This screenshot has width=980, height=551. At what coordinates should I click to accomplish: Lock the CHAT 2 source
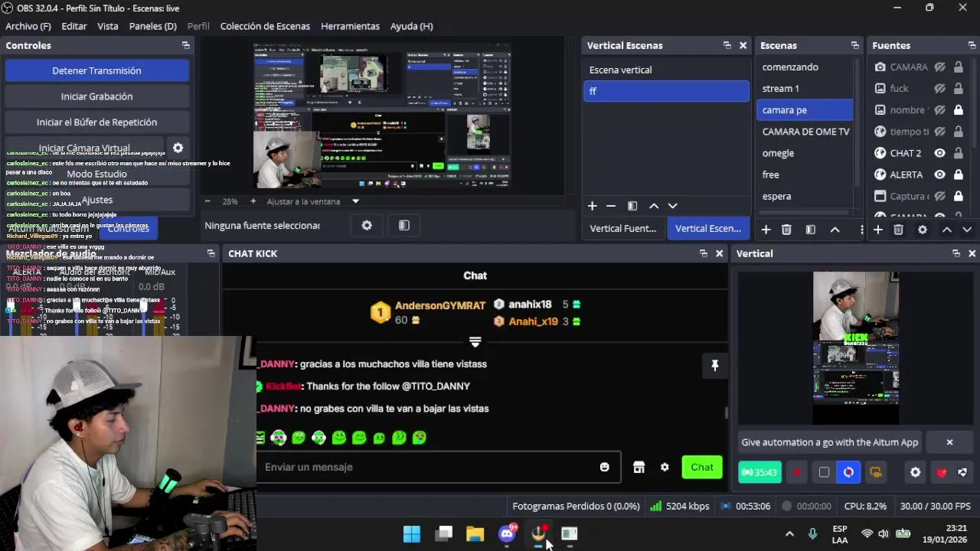(x=959, y=153)
